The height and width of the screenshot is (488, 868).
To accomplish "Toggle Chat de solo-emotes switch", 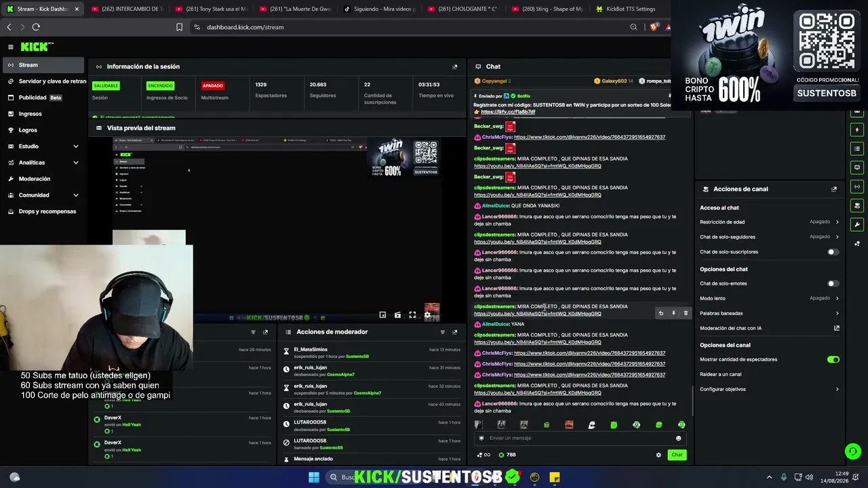I will point(833,283).
